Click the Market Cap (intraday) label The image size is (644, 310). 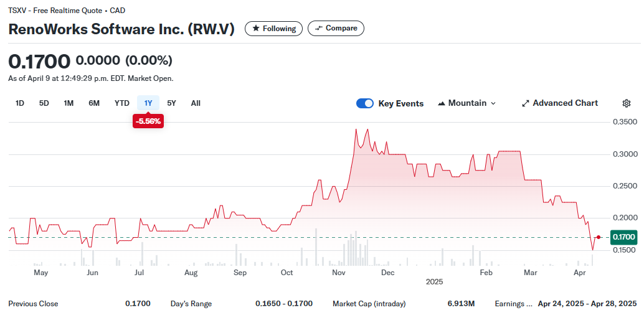369,304
